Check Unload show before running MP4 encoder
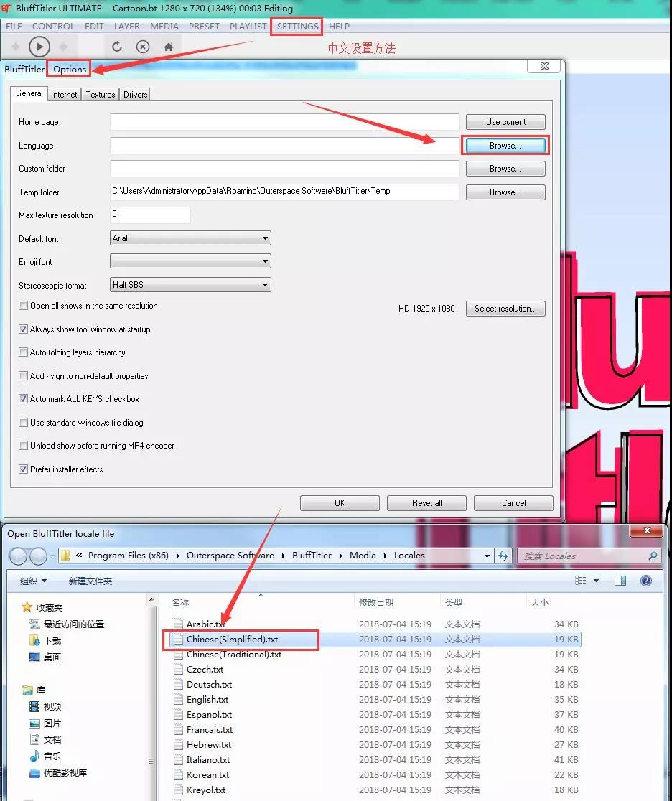Screen dimensions: 672x801 point(23,446)
